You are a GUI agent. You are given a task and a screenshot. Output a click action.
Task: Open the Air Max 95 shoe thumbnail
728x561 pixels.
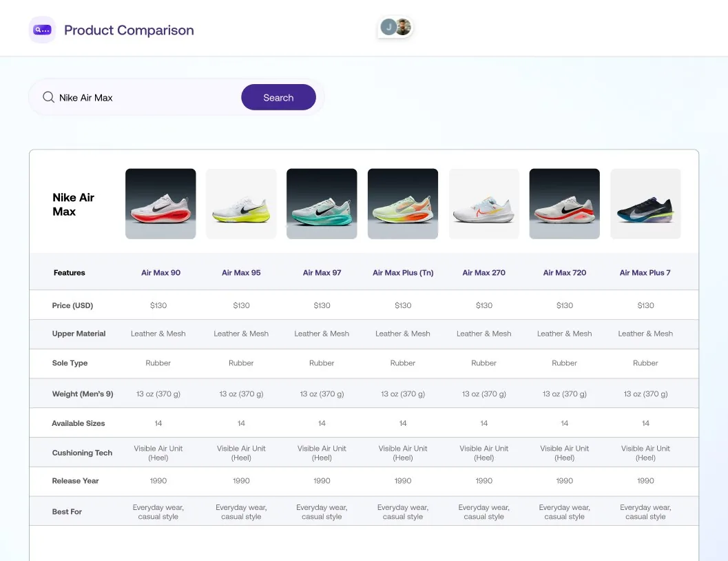241,204
